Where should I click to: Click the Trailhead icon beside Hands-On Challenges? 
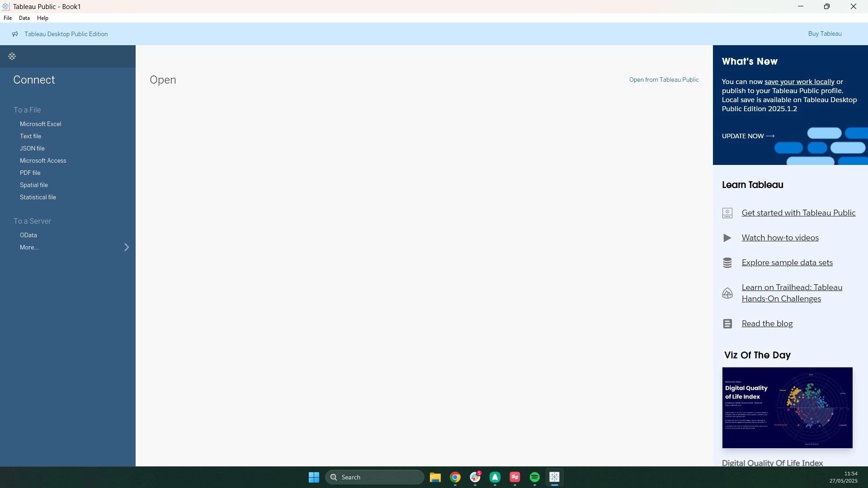[x=727, y=293]
